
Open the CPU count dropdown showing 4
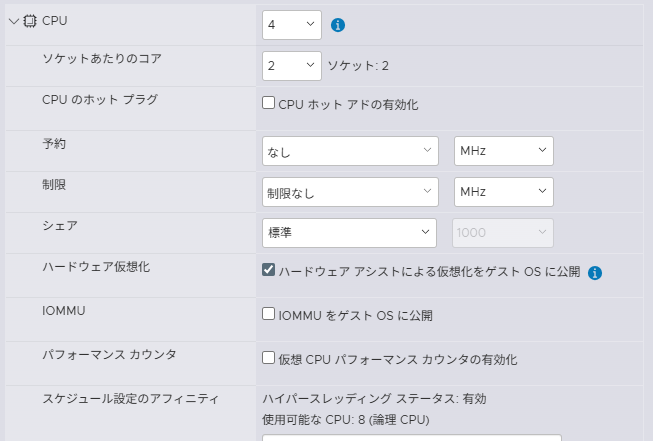291,23
